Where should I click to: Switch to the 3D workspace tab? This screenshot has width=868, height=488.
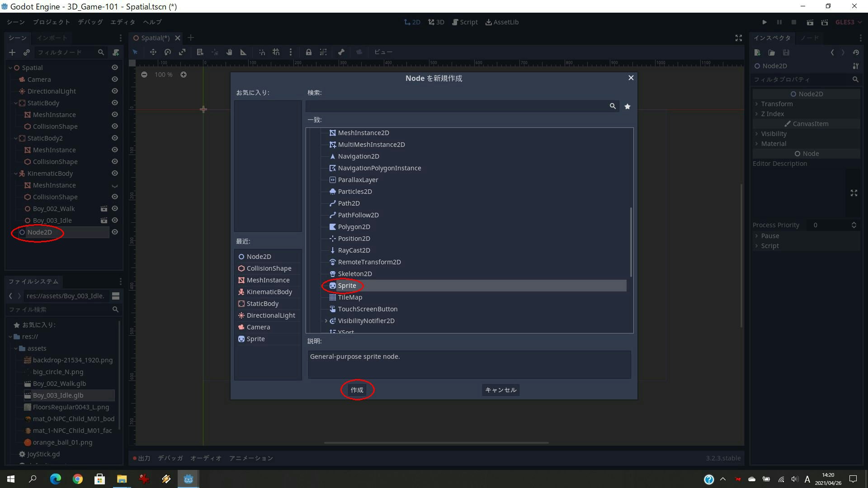(x=436, y=22)
